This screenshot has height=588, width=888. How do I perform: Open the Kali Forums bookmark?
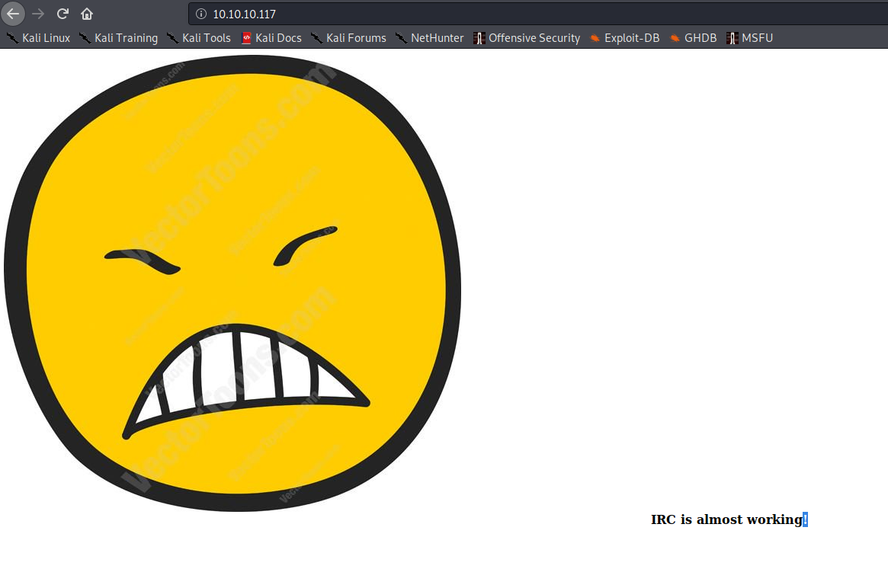click(x=355, y=37)
